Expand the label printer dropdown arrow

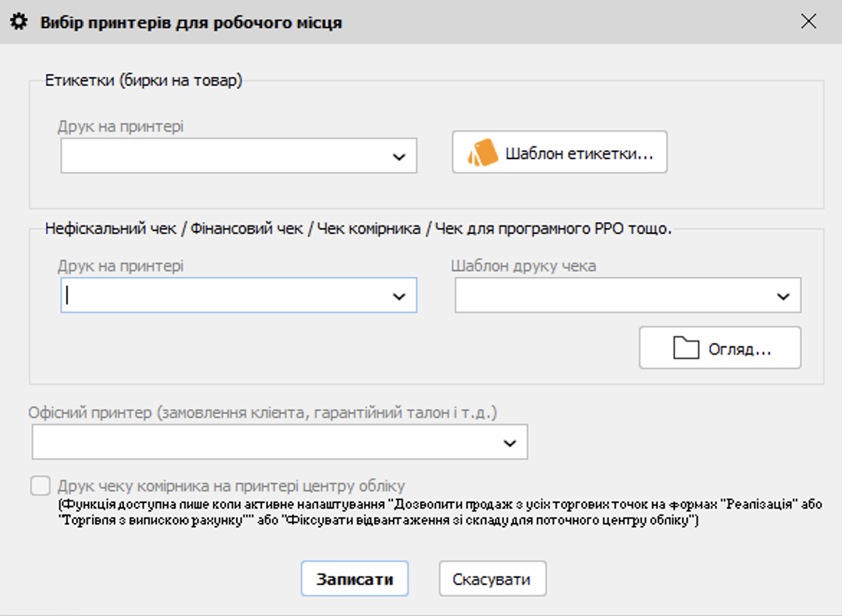pyautogui.click(x=399, y=157)
